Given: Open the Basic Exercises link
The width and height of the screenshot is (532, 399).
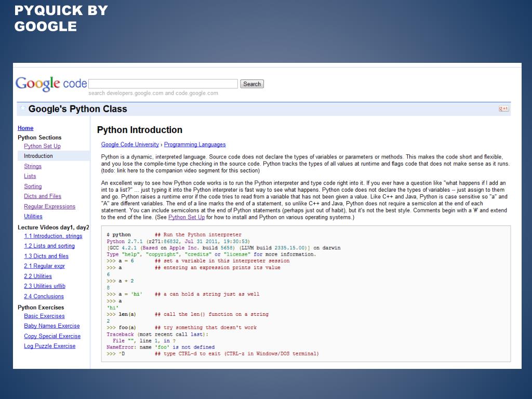Looking at the screenshot, I should click(45, 316).
